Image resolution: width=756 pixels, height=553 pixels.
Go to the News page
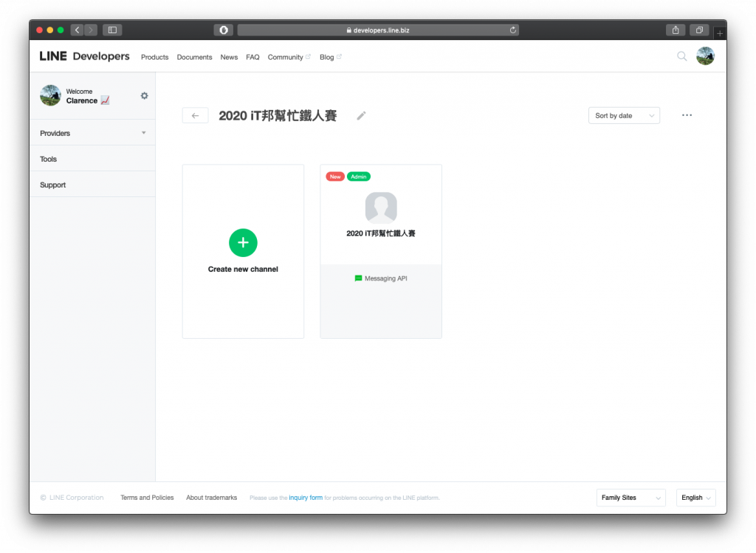229,57
